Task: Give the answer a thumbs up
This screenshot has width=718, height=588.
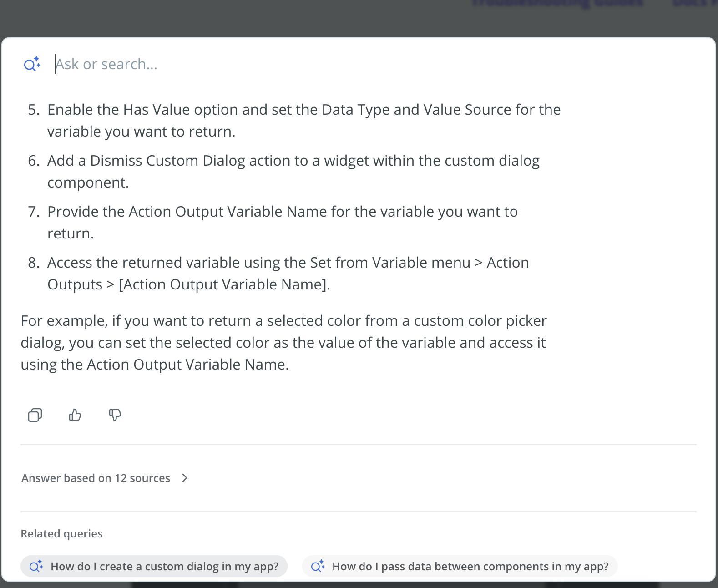Action: pyautogui.click(x=75, y=415)
